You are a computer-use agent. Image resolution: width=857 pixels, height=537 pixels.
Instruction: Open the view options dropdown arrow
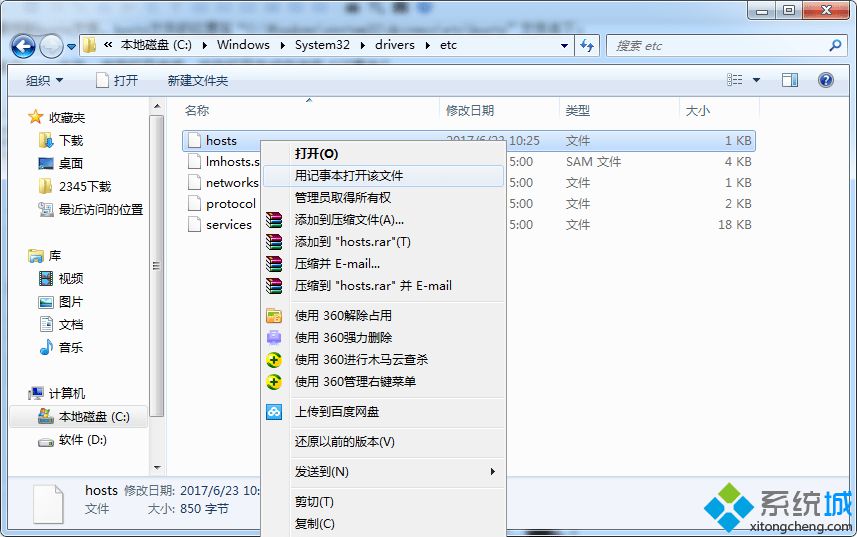click(x=756, y=80)
